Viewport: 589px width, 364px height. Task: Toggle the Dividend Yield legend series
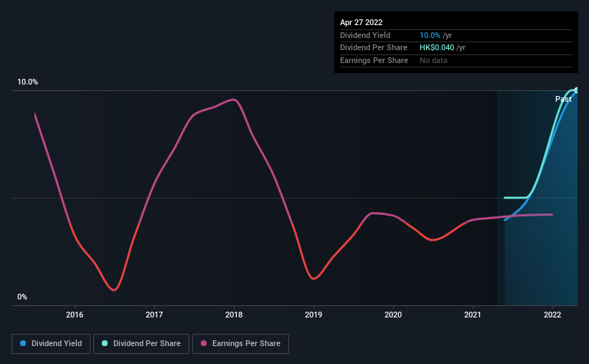coord(50,344)
